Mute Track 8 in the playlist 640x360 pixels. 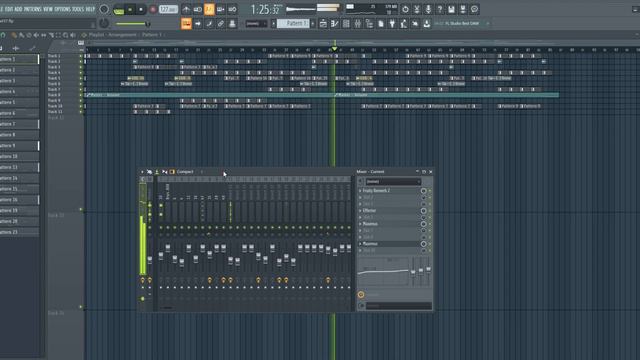pos(81,95)
